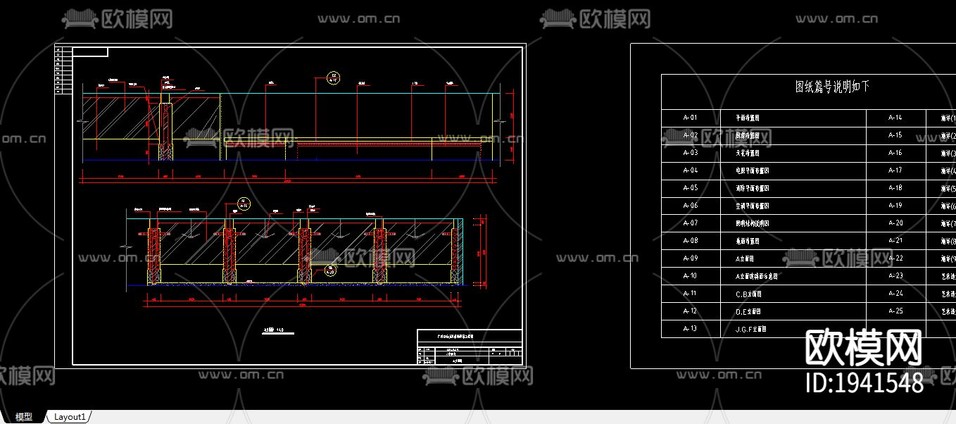956x424 pixels.
Task: Select the A-13 cell in the table
Action: pos(691,329)
